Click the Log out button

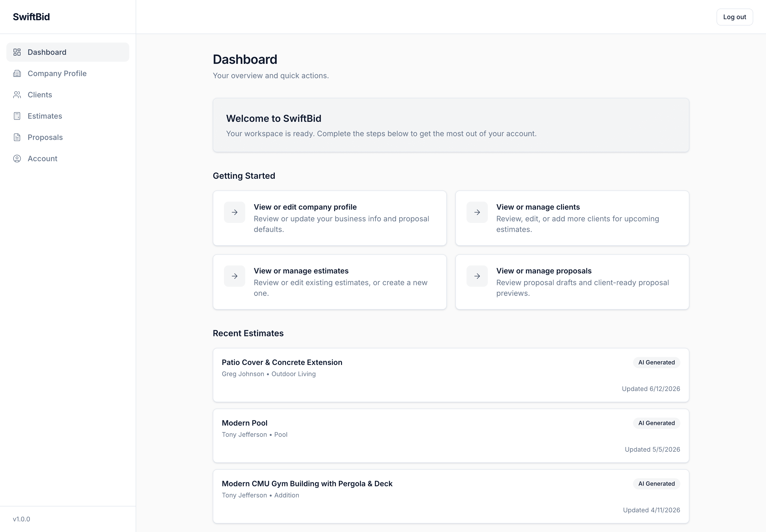734,17
